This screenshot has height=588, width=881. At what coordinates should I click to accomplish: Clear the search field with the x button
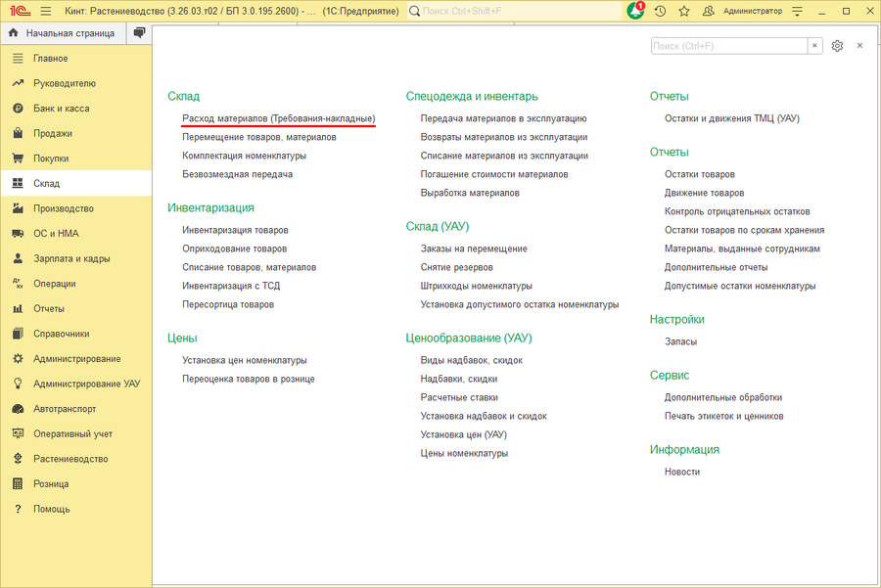pyautogui.click(x=814, y=45)
